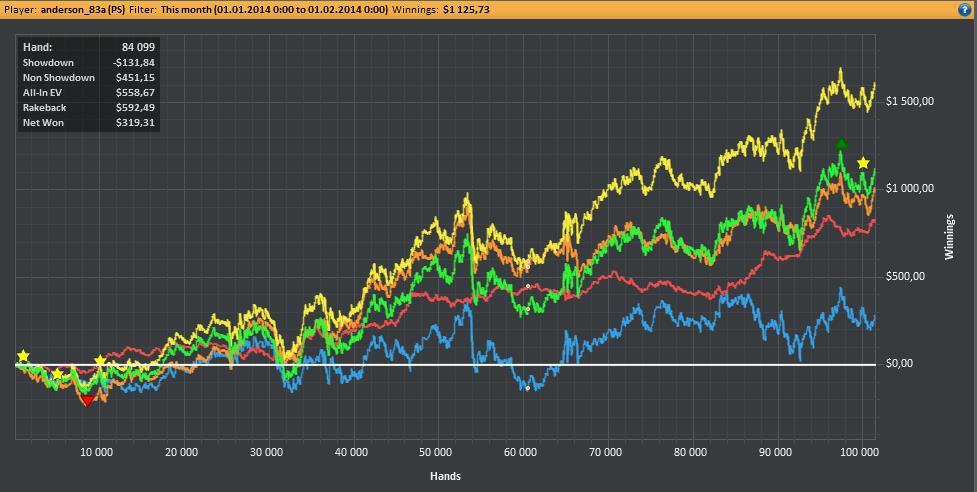Click the header Winnings value $1 125,73
Image resolution: width=977 pixels, height=492 pixels.
[466, 9]
